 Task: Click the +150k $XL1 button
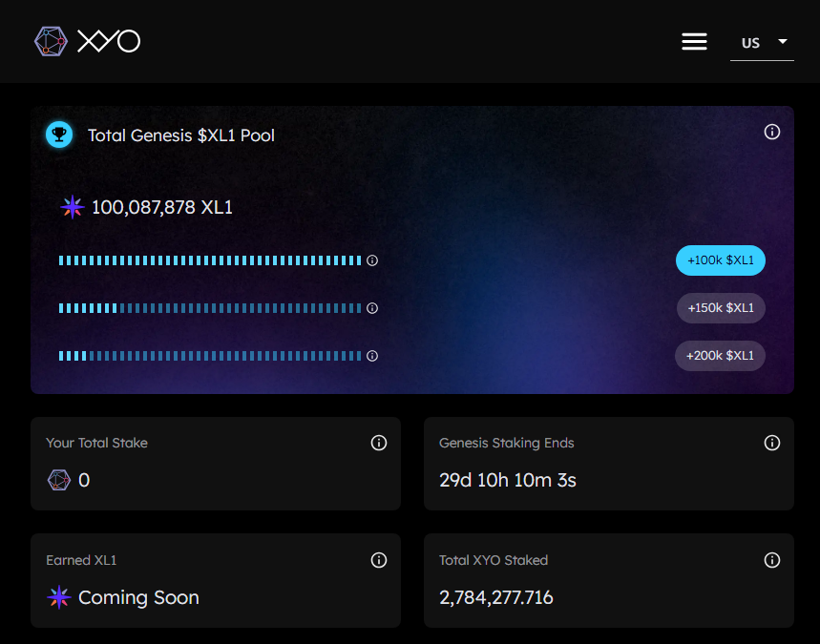pyautogui.click(x=721, y=308)
